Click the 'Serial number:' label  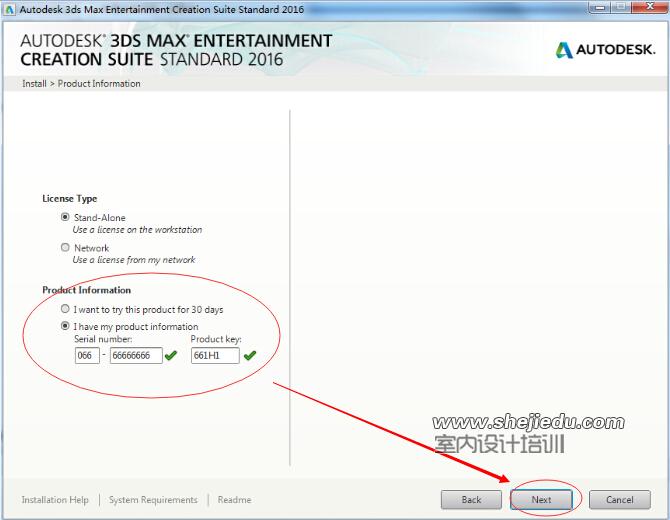(103, 339)
